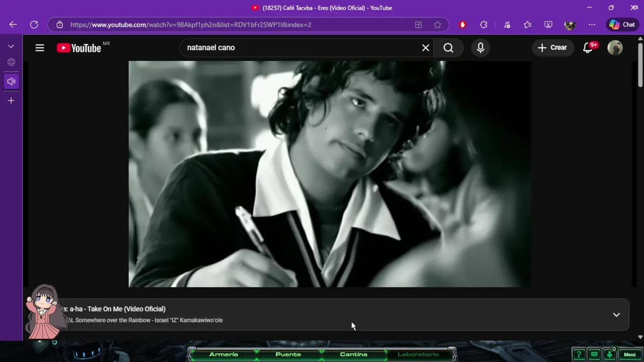
Task: Open YouTube notifications bell
Action: [x=588, y=48]
